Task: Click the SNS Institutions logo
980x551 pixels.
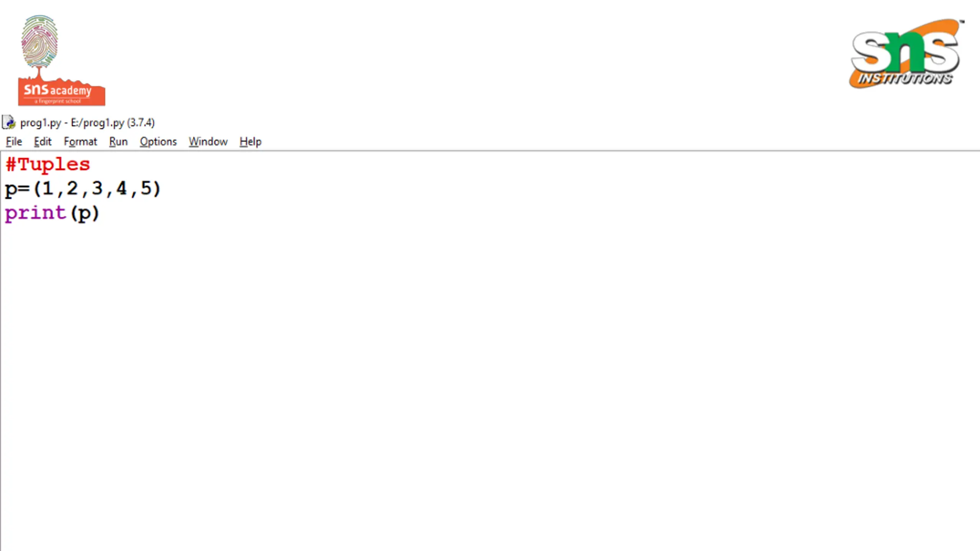Action: click(906, 54)
